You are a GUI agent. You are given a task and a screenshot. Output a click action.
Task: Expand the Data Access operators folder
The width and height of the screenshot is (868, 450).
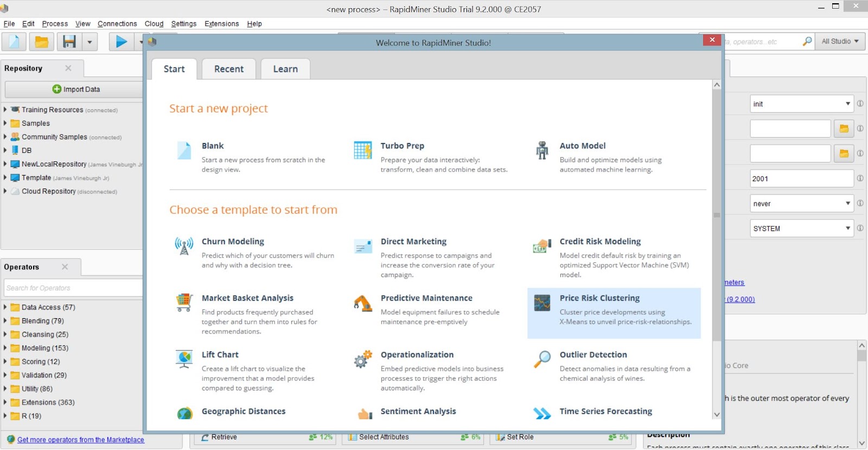pyautogui.click(x=5, y=307)
